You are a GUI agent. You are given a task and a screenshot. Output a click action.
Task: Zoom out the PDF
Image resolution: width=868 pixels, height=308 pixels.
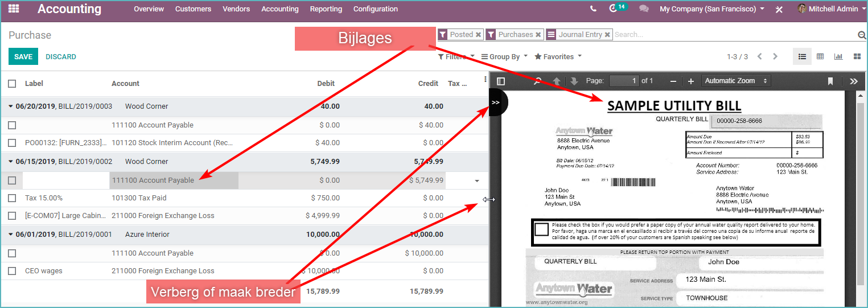(x=673, y=81)
